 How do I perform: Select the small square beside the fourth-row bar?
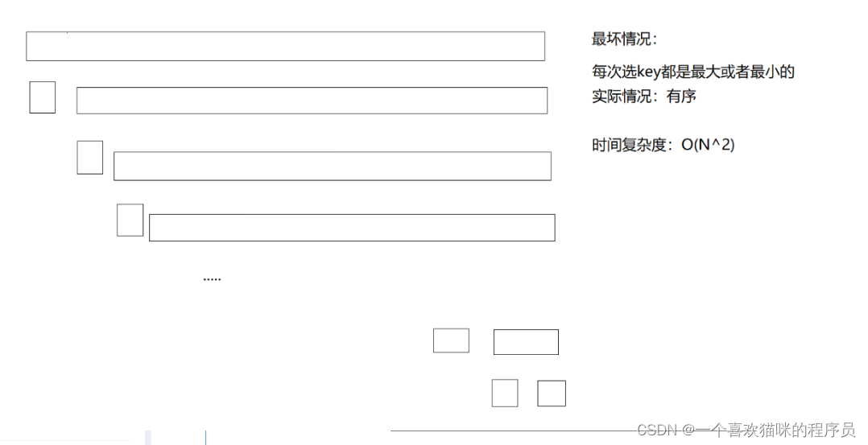click(x=130, y=220)
